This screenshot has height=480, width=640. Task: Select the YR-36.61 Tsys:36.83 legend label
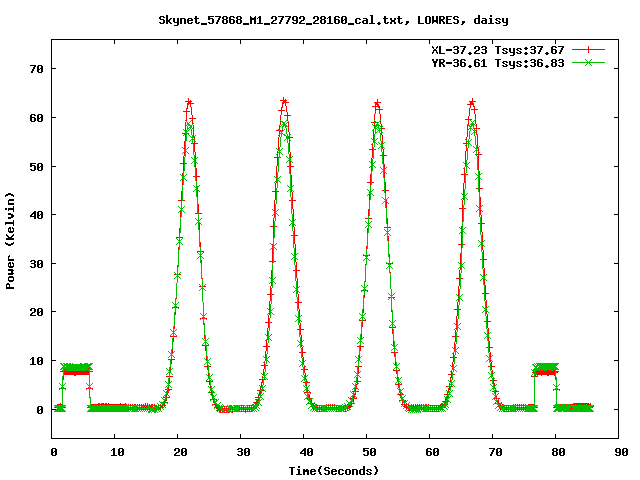click(x=498, y=63)
